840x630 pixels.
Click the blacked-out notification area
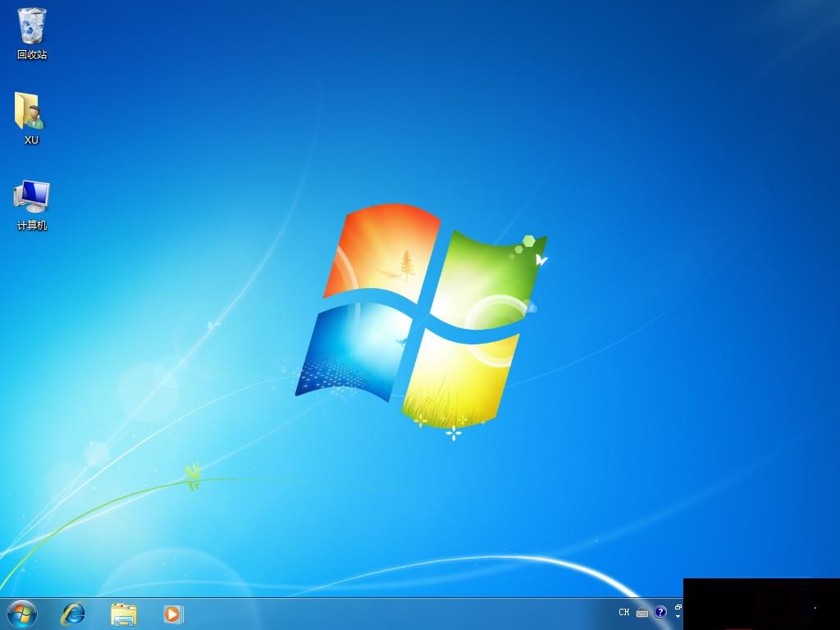[x=760, y=604]
